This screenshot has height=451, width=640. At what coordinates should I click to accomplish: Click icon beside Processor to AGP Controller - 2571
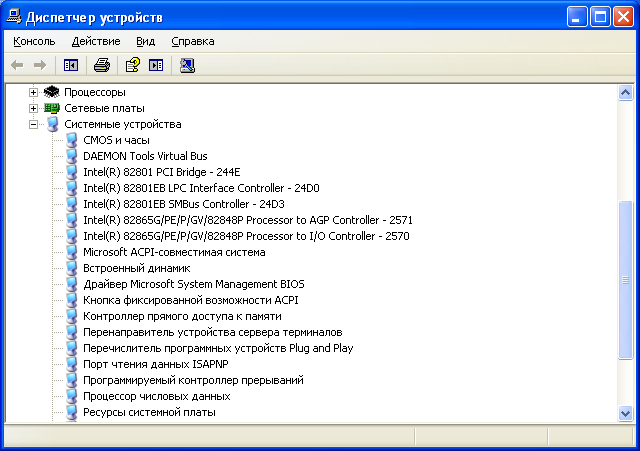pyautogui.click(x=72, y=220)
